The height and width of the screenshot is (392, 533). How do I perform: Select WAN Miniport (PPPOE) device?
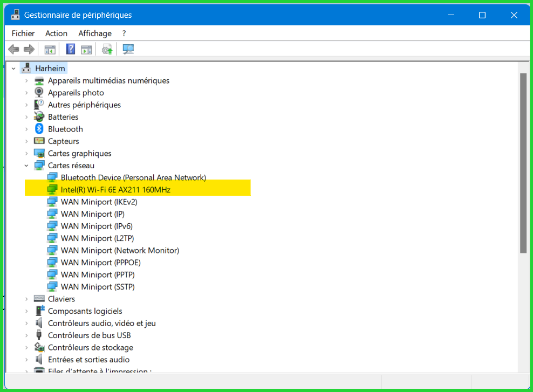pos(100,263)
